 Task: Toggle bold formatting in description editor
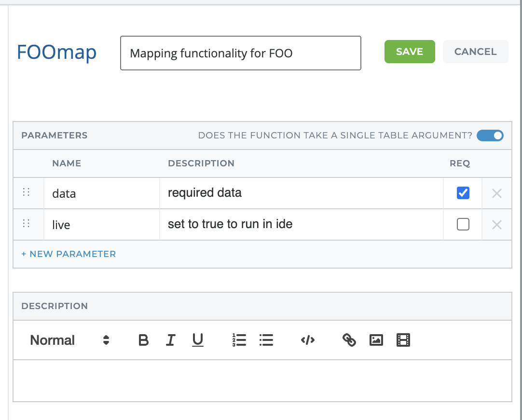[143, 340]
